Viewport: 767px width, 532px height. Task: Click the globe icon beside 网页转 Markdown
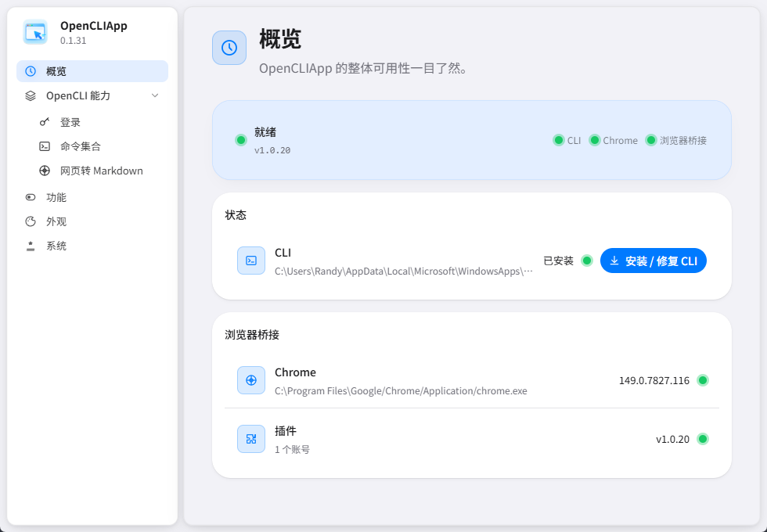click(x=45, y=171)
